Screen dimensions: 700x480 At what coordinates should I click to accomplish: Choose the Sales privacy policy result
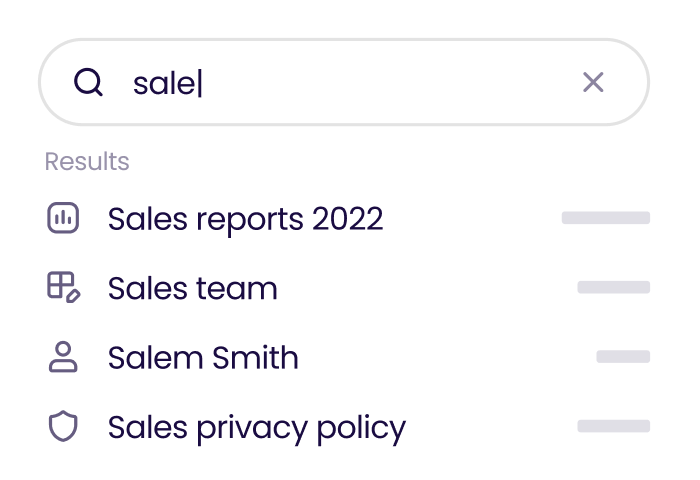tap(256, 427)
